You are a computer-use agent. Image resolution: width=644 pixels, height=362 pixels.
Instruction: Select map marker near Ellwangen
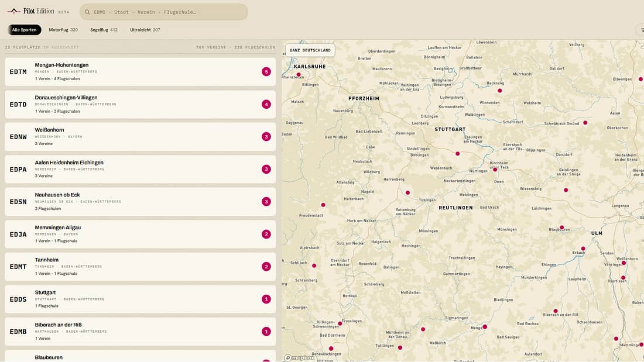(x=640, y=79)
